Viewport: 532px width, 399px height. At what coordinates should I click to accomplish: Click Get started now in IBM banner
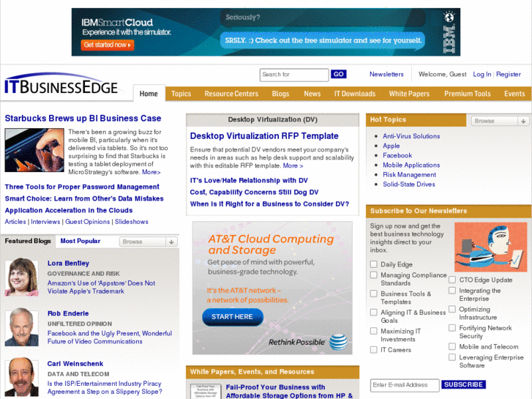(x=108, y=45)
